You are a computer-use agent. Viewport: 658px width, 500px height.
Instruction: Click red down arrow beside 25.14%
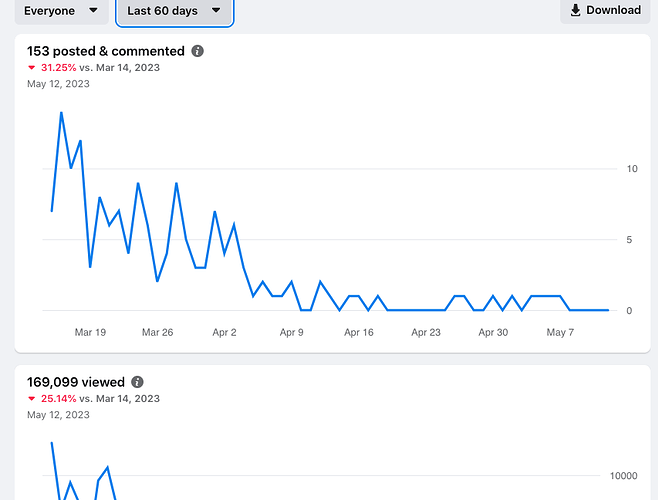point(33,399)
